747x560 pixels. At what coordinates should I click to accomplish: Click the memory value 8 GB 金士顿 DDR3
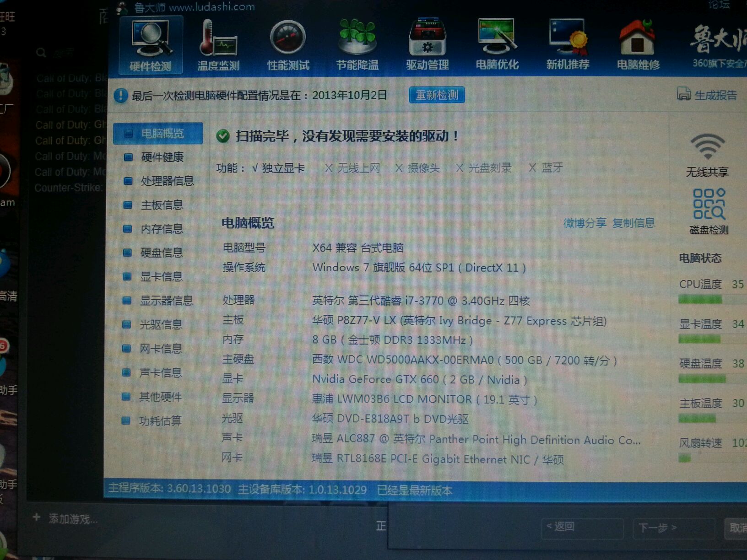click(393, 340)
